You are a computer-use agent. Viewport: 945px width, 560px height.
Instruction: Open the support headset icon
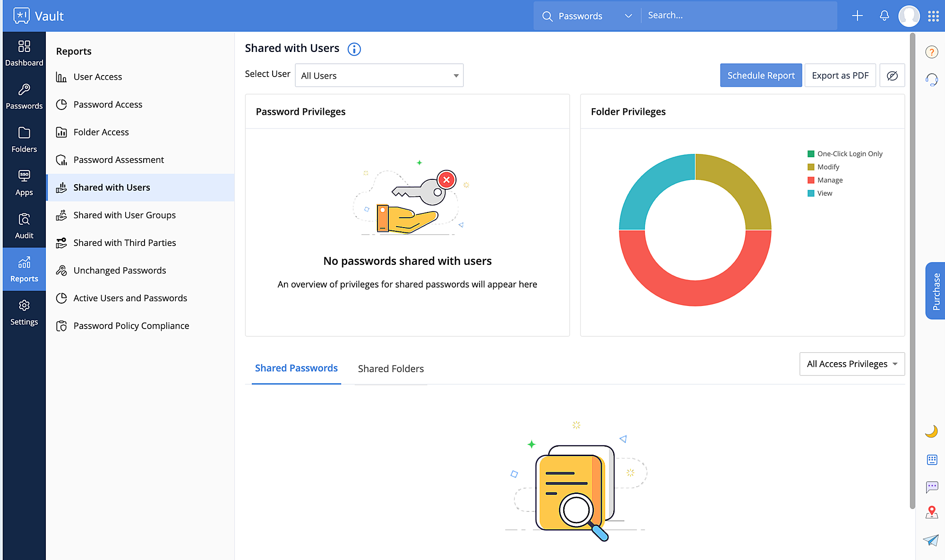click(931, 79)
